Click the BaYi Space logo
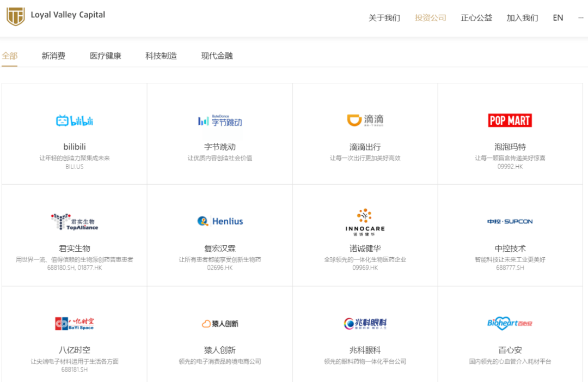 click(x=74, y=324)
